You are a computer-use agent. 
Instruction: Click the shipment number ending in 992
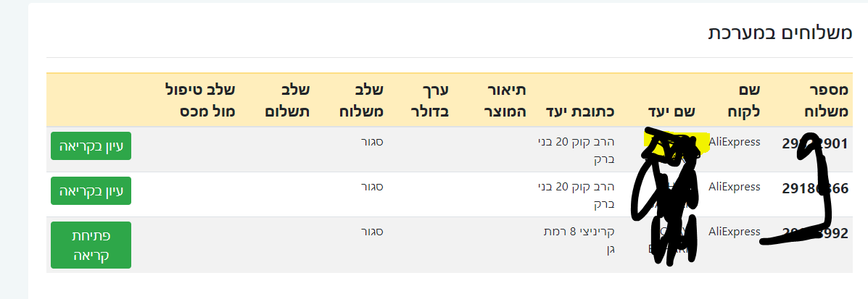click(x=814, y=233)
